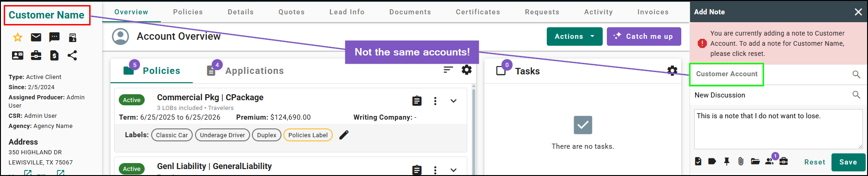Click the share icon in customer sidebar
This screenshot has width=868, height=176.
click(x=72, y=55)
